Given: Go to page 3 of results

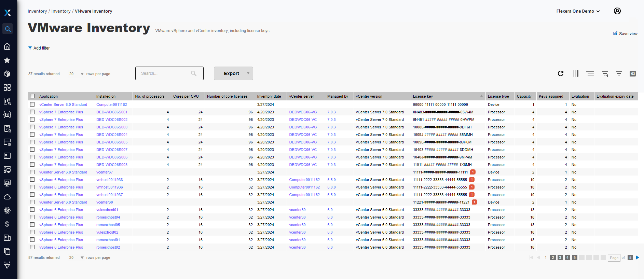Looking at the screenshot, I should pyautogui.click(x=560, y=257).
